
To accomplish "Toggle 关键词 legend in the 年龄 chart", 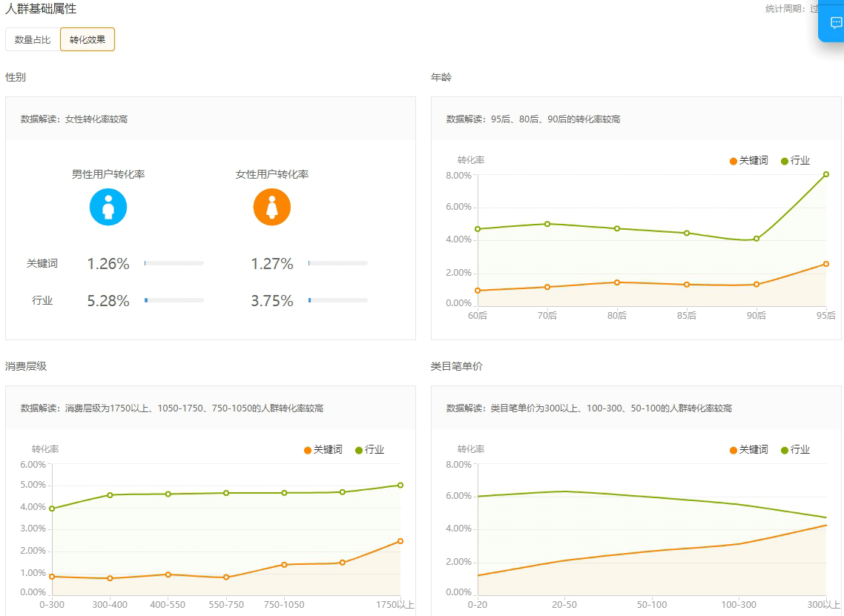I will pos(749,161).
